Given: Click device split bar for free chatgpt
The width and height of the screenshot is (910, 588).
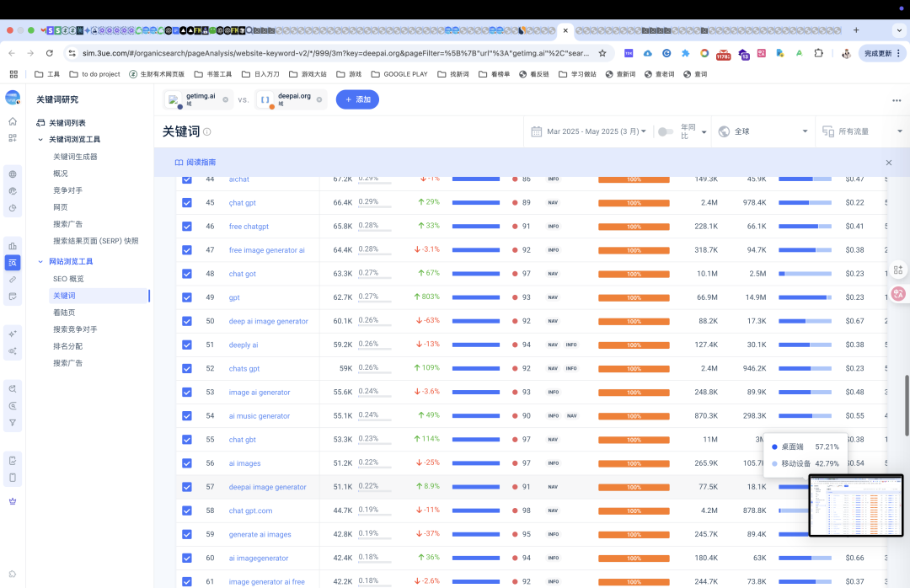Looking at the screenshot, I should (x=805, y=227).
